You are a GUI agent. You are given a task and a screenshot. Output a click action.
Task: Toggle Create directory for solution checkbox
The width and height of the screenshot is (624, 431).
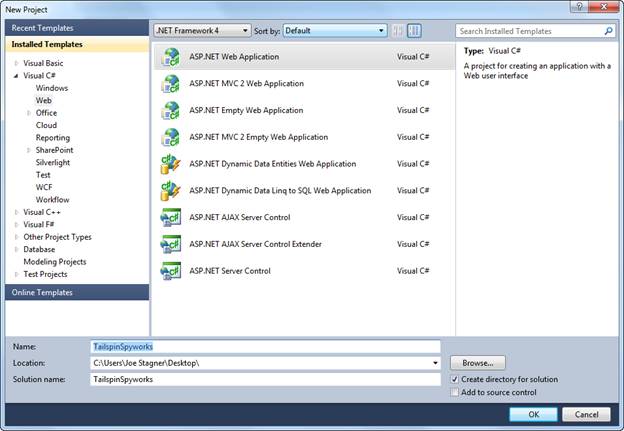click(x=454, y=379)
